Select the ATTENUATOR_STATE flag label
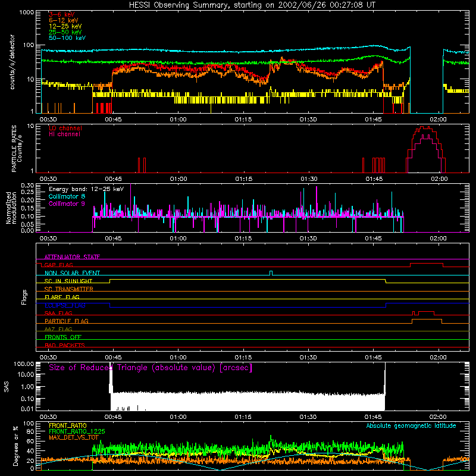The width and height of the screenshot is (476, 476). 72,257
